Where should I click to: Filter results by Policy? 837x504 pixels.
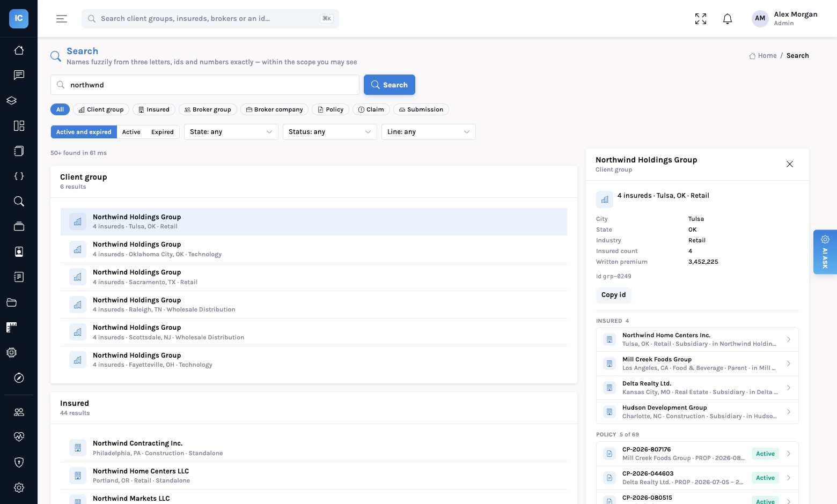pos(331,109)
